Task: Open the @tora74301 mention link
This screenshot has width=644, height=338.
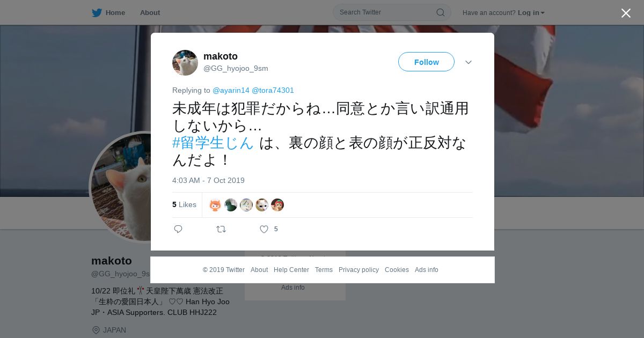Action: pyautogui.click(x=273, y=90)
